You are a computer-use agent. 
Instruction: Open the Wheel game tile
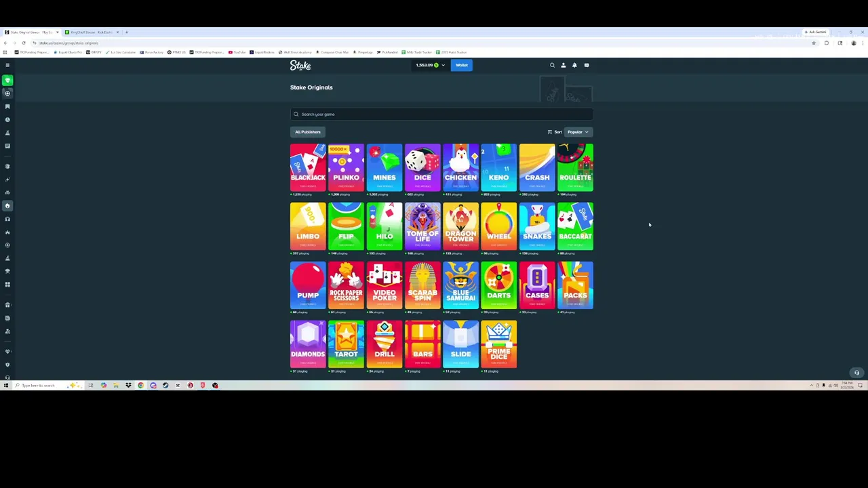(x=498, y=226)
